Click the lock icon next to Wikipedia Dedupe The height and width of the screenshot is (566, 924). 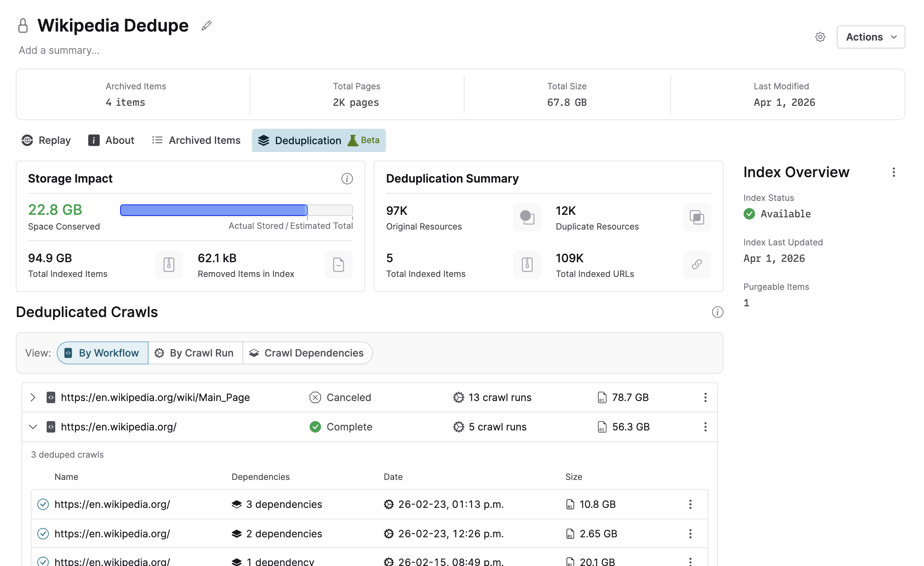[x=23, y=25]
